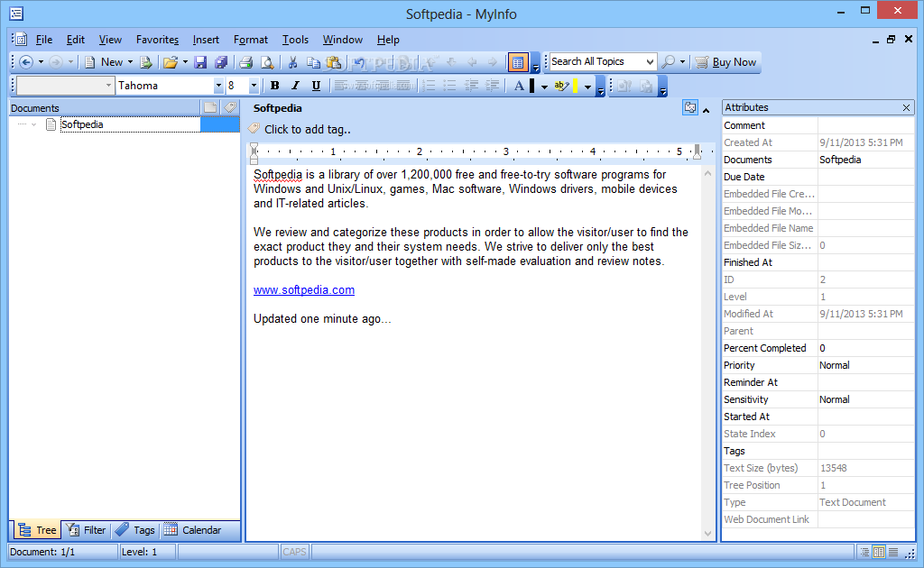The width and height of the screenshot is (924, 568).
Task: Click the search magnifying glass icon
Action: tap(669, 62)
